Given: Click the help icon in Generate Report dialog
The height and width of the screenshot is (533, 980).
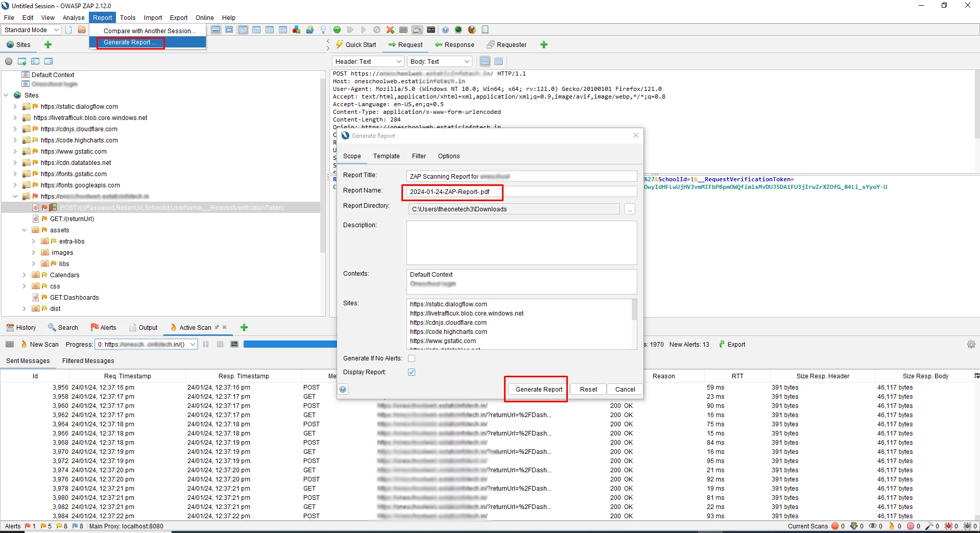Looking at the screenshot, I should click(x=343, y=390).
